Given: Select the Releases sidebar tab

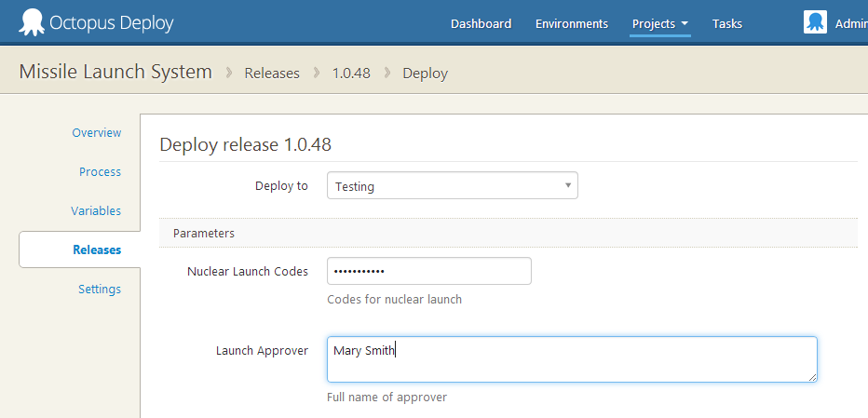Looking at the screenshot, I should pyautogui.click(x=80, y=249).
